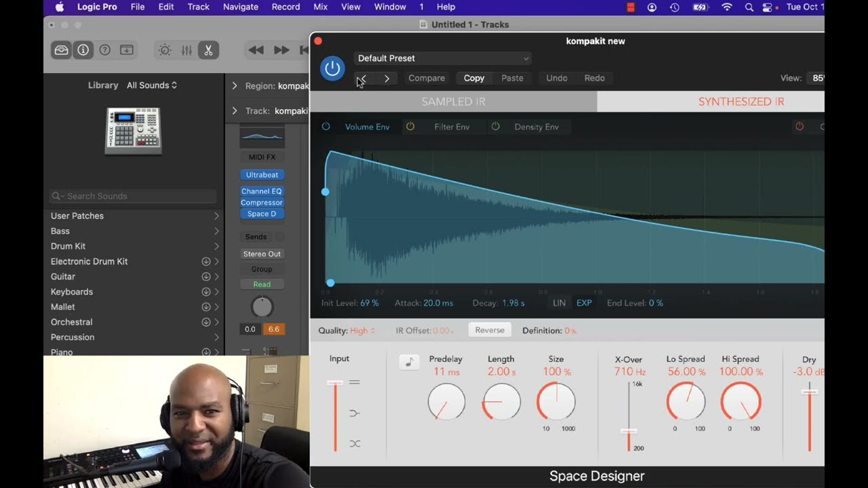Click the Attack 20.0 ms value

pyautogui.click(x=438, y=303)
